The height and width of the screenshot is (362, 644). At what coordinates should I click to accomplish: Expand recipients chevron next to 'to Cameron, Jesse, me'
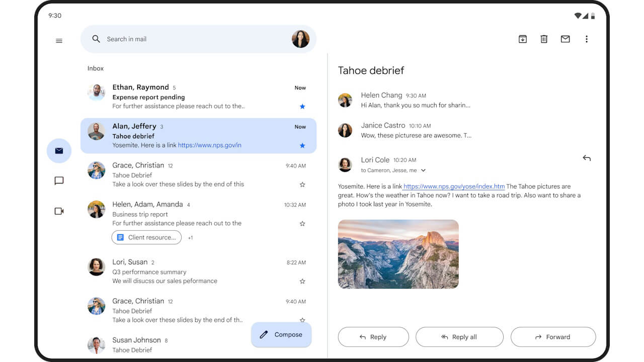[x=423, y=170]
